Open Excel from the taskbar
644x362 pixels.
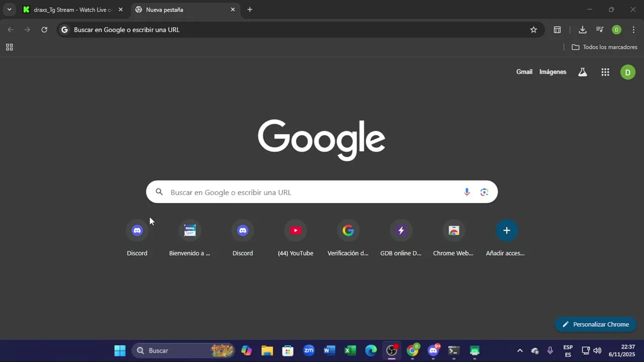(350, 350)
